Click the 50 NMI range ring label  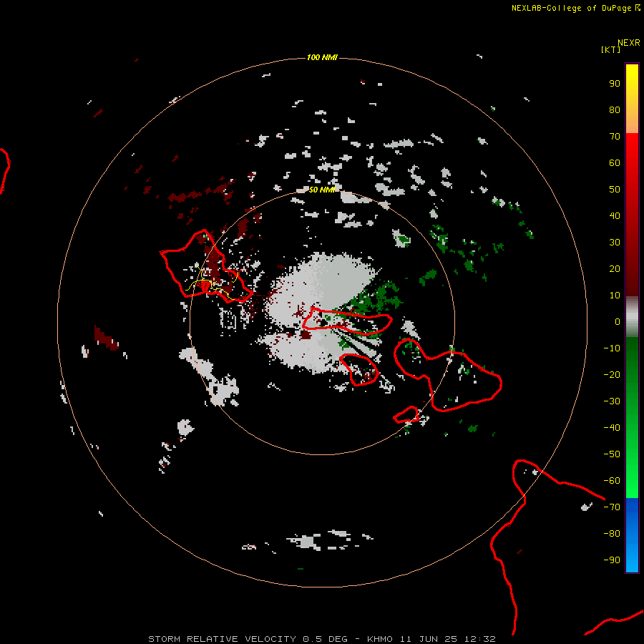point(322,190)
